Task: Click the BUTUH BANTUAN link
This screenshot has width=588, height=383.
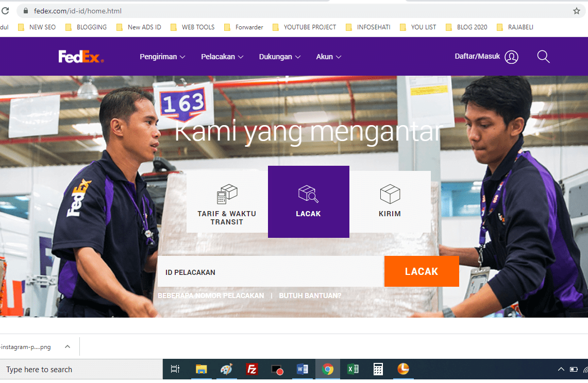Action: point(310,295)
